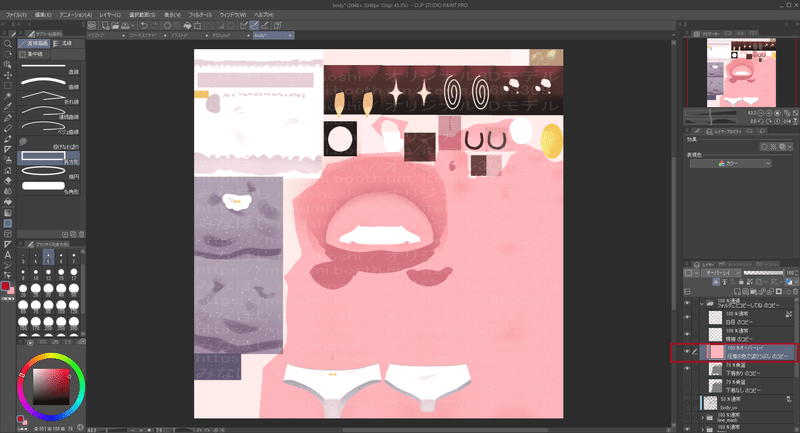The image size is (800, 433).
Task: Expand the bottom-most layer folder
Action: click(x=703, y=429)
